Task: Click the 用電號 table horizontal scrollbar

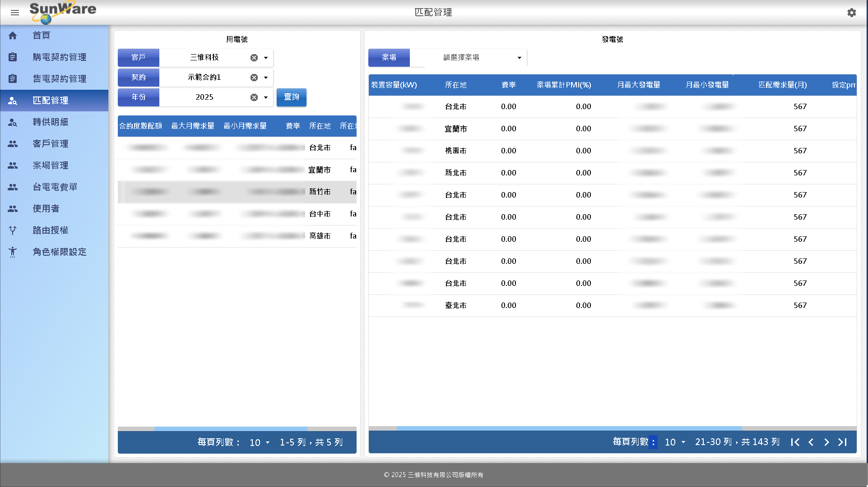Action: tap(230, 428)
